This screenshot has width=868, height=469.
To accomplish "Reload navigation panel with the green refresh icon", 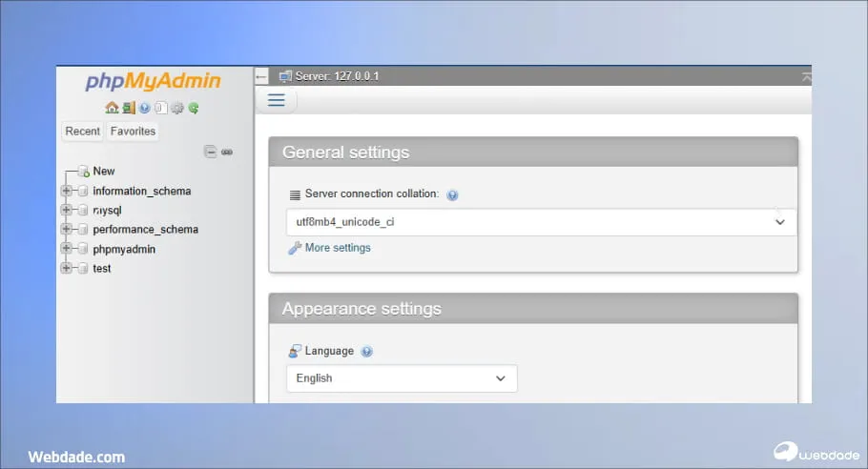I will tap(194, 108).
